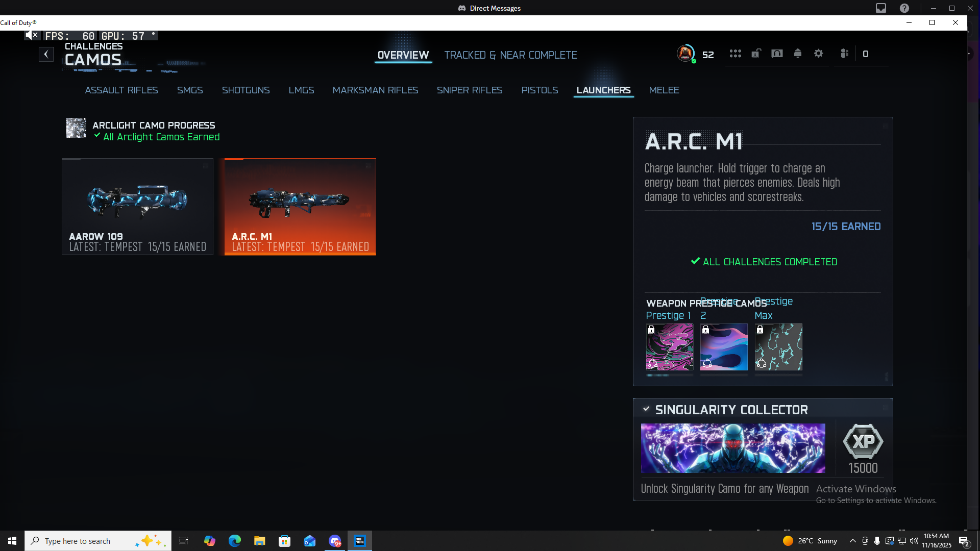Click the unlock padlock icon in header
The image size is (980, 551).
[756, 54]
